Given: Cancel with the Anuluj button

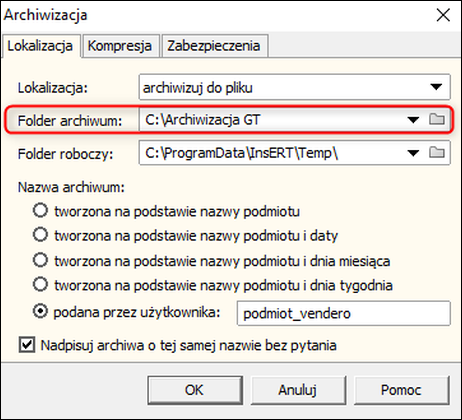Looking at the screenshot, I should coord(298,390).
